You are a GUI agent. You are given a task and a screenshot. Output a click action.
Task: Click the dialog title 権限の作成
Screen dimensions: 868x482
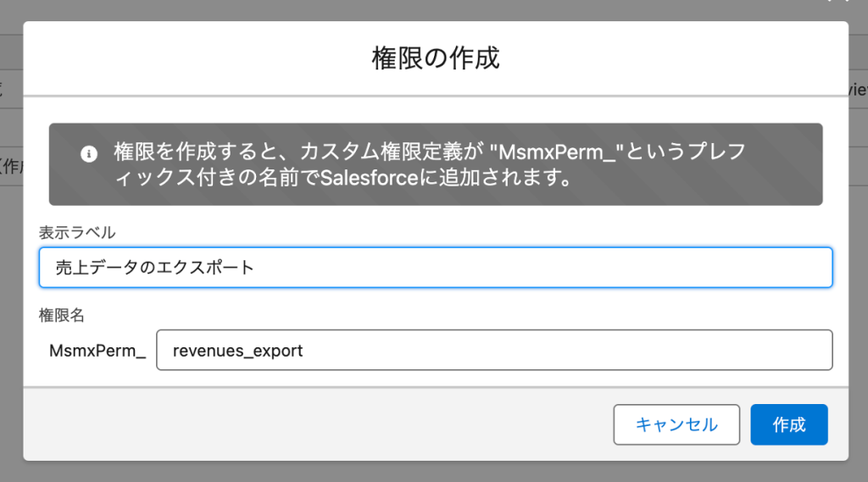pos(436,58)
